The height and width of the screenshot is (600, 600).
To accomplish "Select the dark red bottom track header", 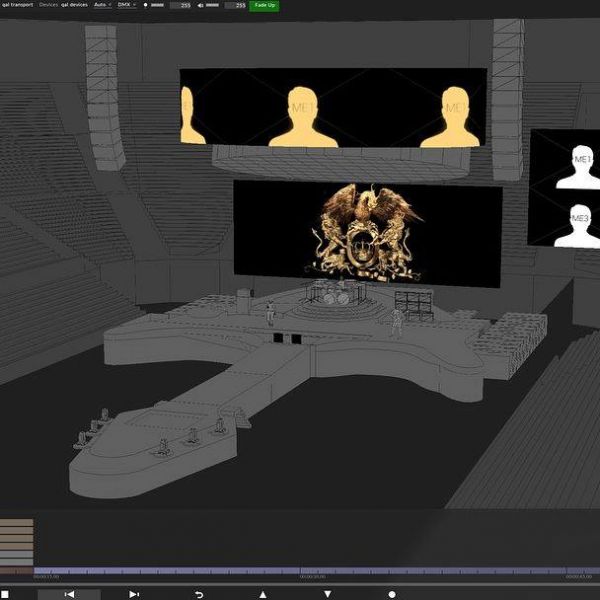I will pos(16,571).
